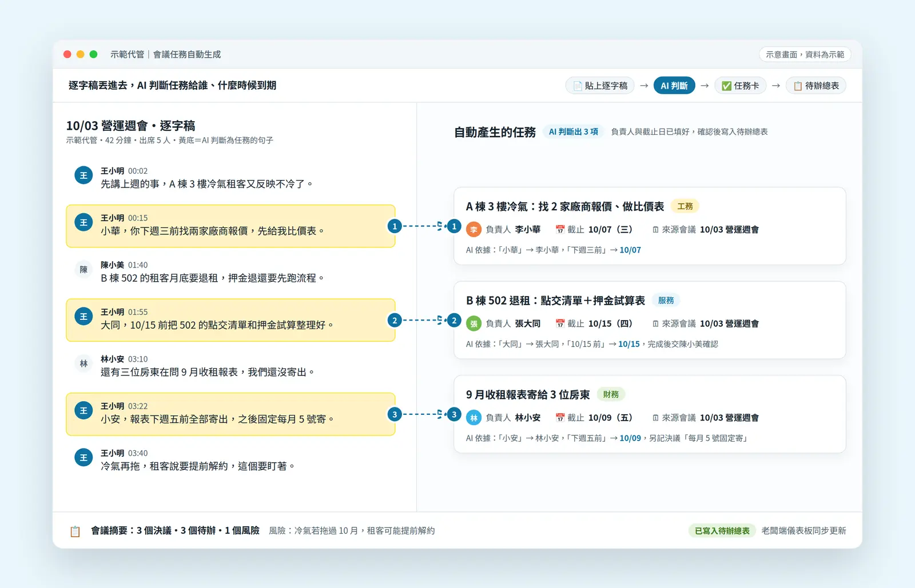This screenshot has width=915, height=588.
Task: Click transcript line B 棟 502 的租客月底要退租
Action: 213,278
